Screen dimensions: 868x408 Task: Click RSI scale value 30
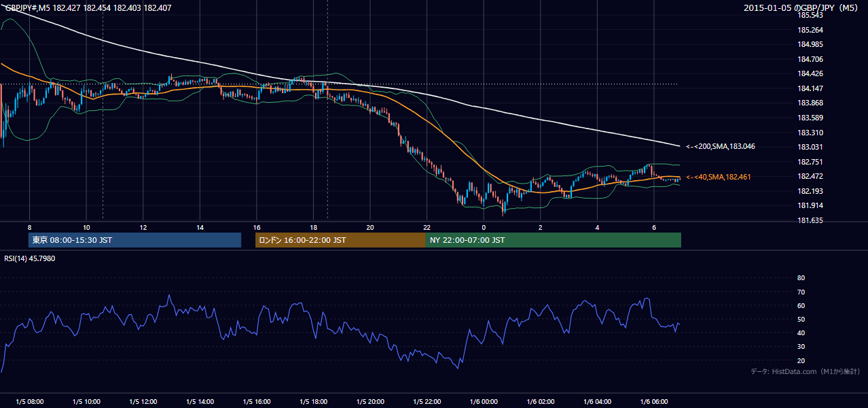click(x=801, y=346)
